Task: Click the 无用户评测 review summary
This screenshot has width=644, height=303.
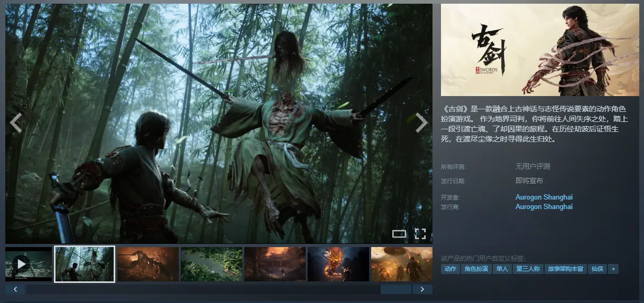Action: (533, 166)
